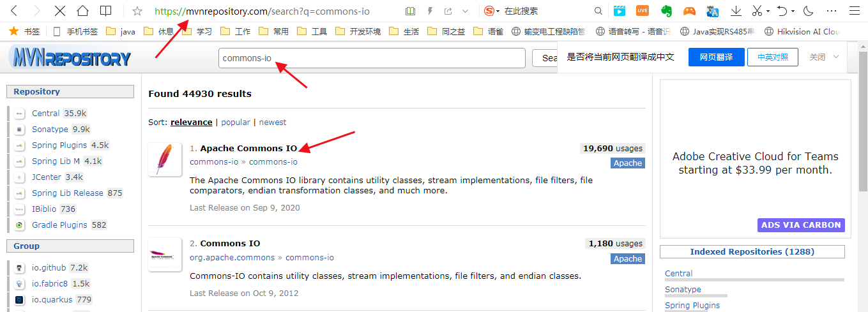Open the 学习 bookmarks folder
868x312 pixels.
click(x=197, y=31)
